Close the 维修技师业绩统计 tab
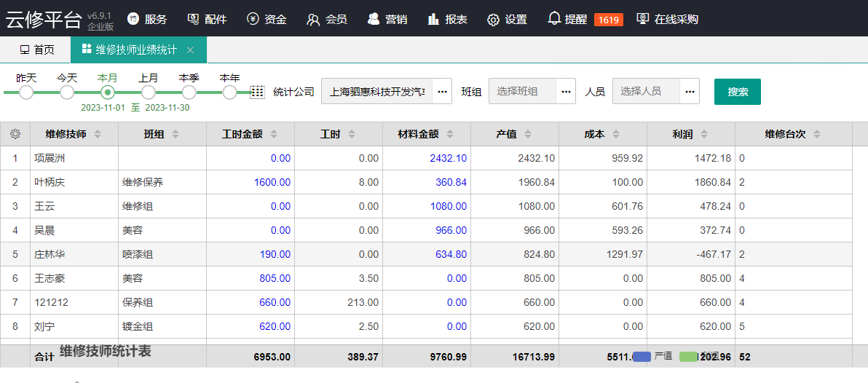Image resolution: width=868 pixels, height=383 pixels. (190, 50)
